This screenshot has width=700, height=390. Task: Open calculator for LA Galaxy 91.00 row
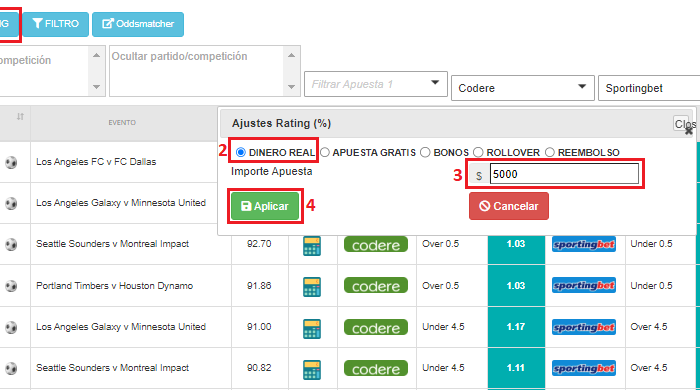point(312,328)
